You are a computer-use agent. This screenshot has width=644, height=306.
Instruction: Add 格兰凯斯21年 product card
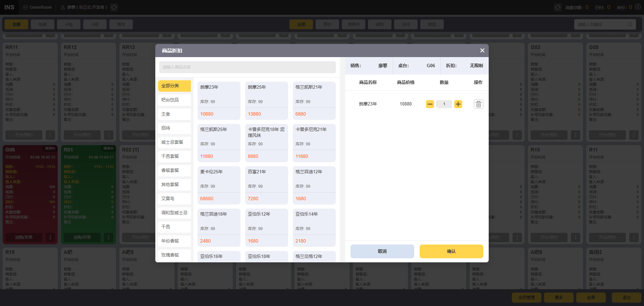[x=314, y=101]
